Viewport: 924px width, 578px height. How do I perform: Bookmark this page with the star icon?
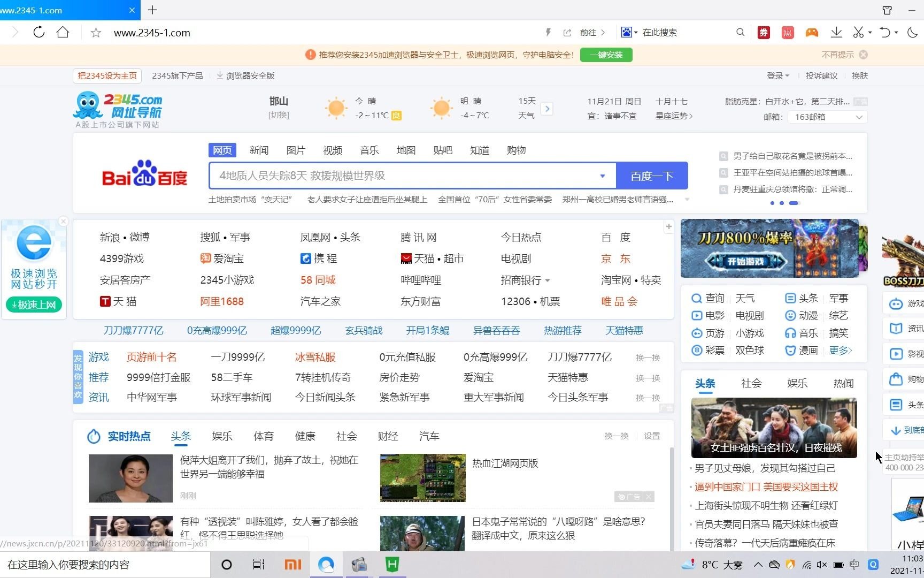click(96, 33)
